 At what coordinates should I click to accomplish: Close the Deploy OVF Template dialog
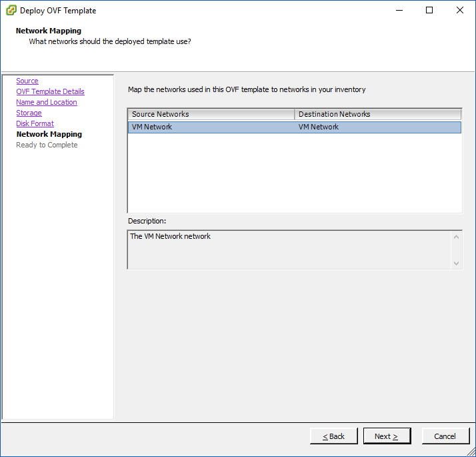point(460,10)
